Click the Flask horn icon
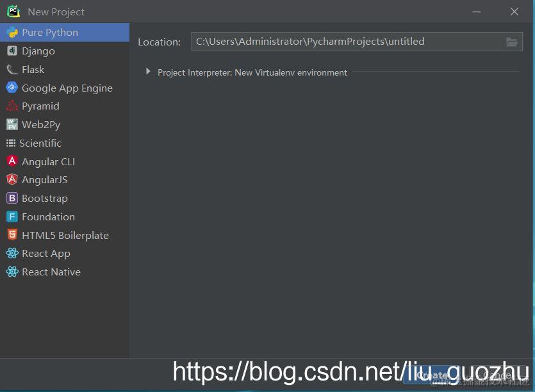The width and height of the screenshot is (535, 392). tap(12, 69)
